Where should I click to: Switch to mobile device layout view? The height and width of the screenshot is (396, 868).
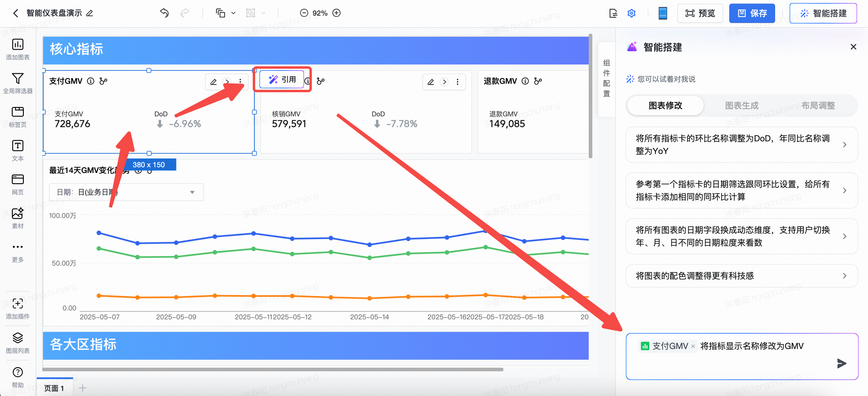(662, 13)
